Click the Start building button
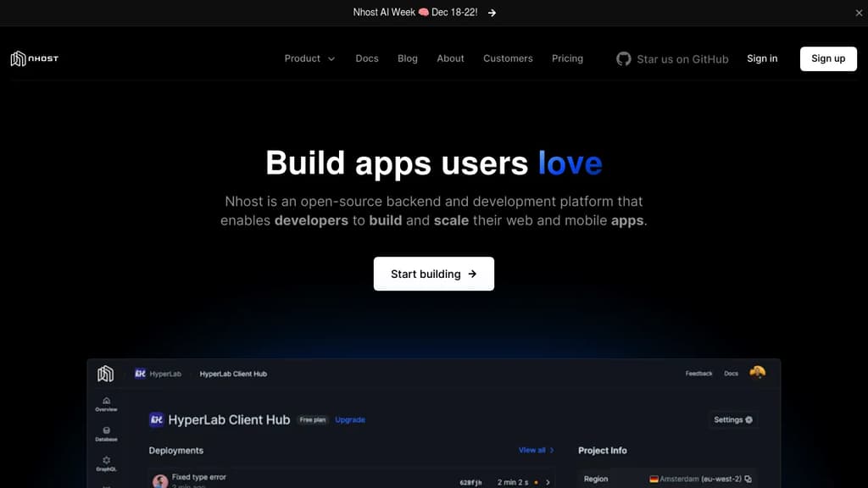The height and width of the screenshot is (488, 868). (433, 274)
